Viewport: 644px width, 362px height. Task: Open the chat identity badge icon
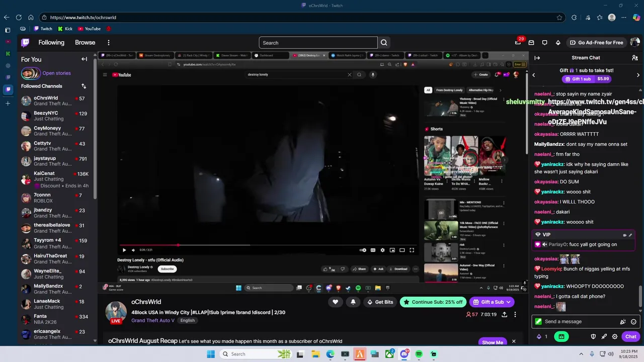[538, 322]
